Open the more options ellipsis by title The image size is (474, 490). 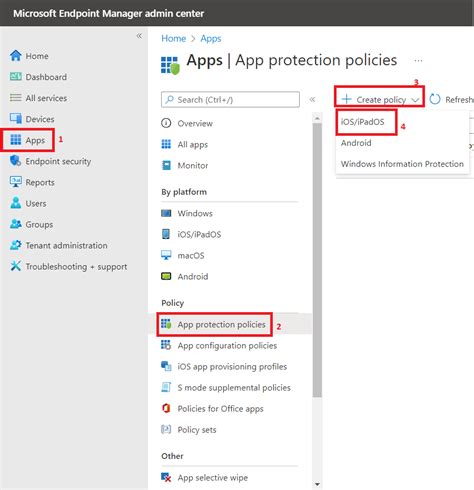pyautogui.click(x=418, y=61)
